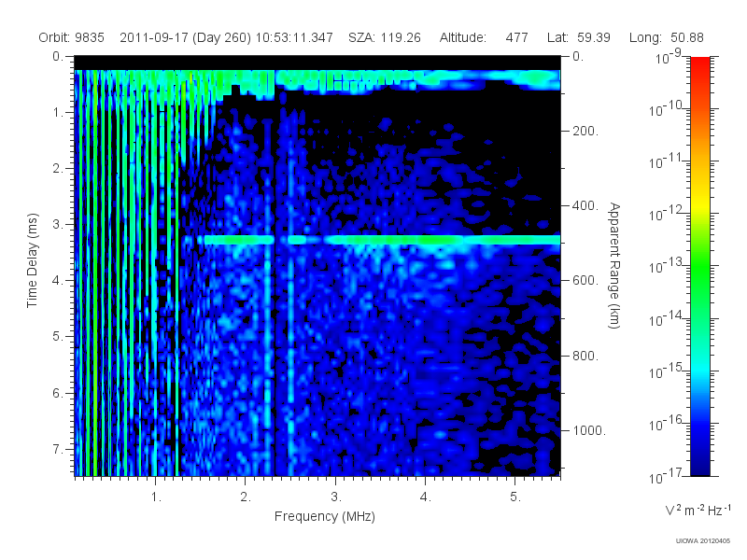This screenshot has width=747, height=560.
Task: Click the SZA: 119.26 value
Action: (385, 37)
